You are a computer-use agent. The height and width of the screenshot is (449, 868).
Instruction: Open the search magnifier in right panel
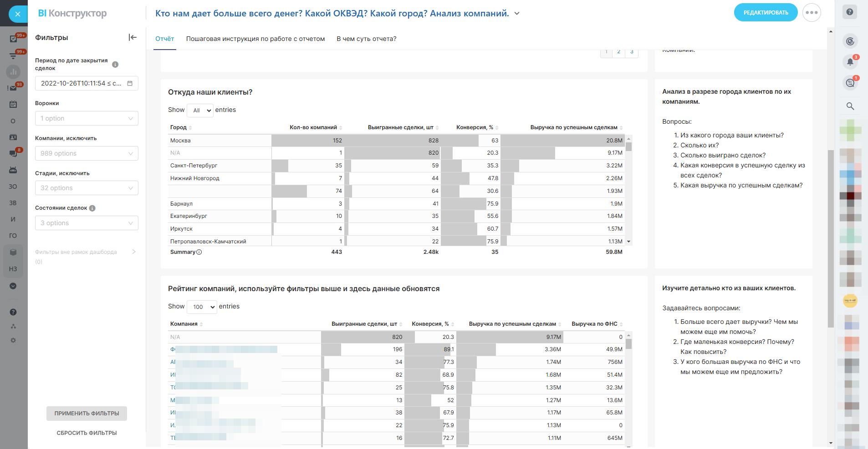[850, 106]
